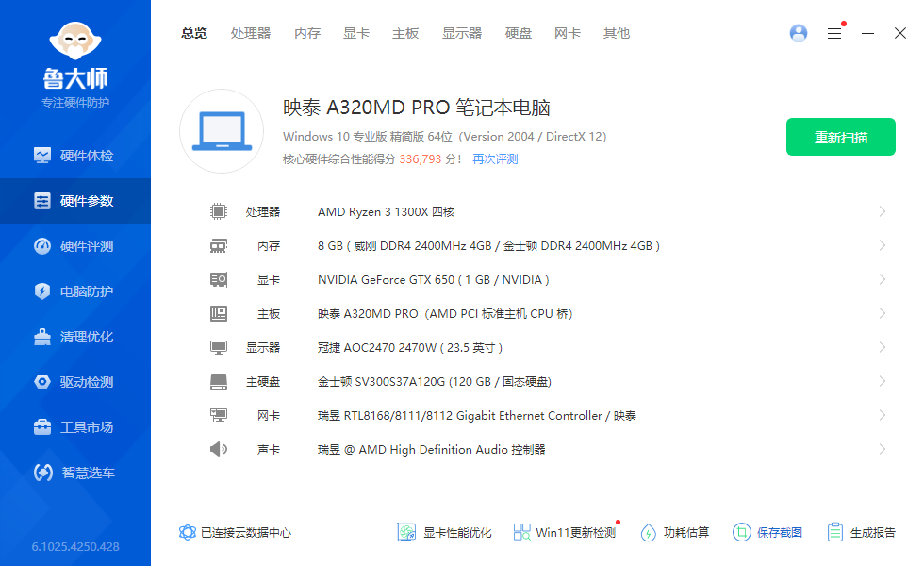Switch to the 内存 tab
The image size is (924, 566).
click(x=307, y=34)
